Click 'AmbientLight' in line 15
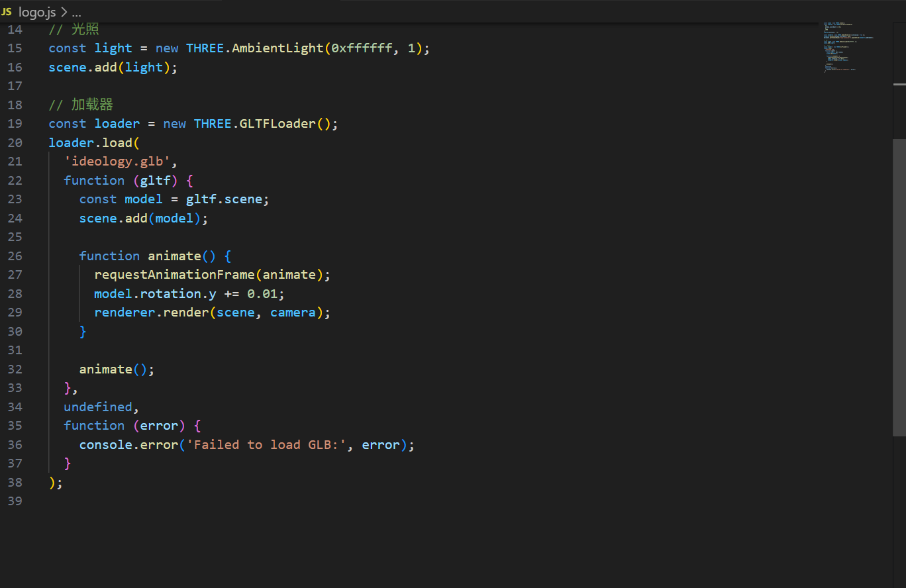This screenshot has height=588, width=906. pyautogui.click(x=277, y=48)
